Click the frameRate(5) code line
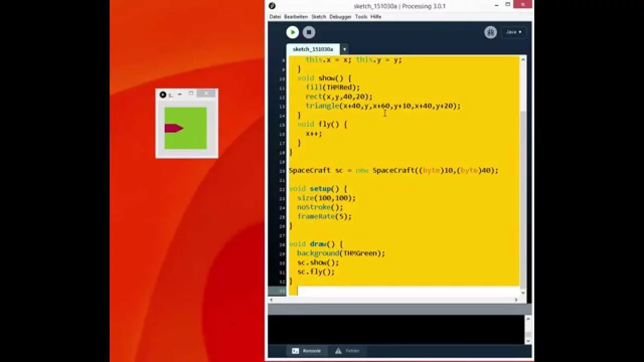644x362 pixels. coord(325,216)
